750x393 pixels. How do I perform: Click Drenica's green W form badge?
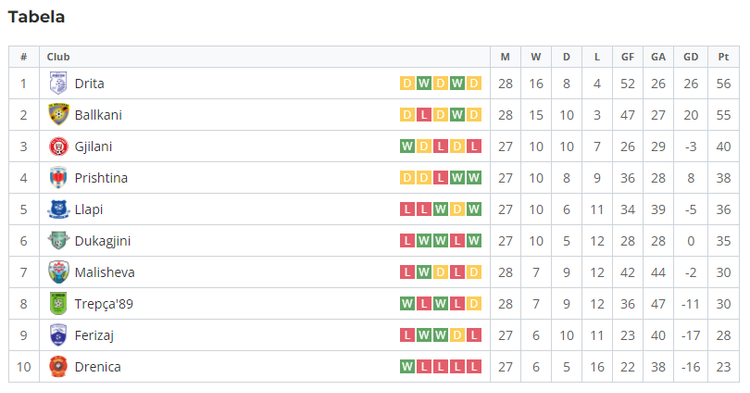[x=407, y=367]
